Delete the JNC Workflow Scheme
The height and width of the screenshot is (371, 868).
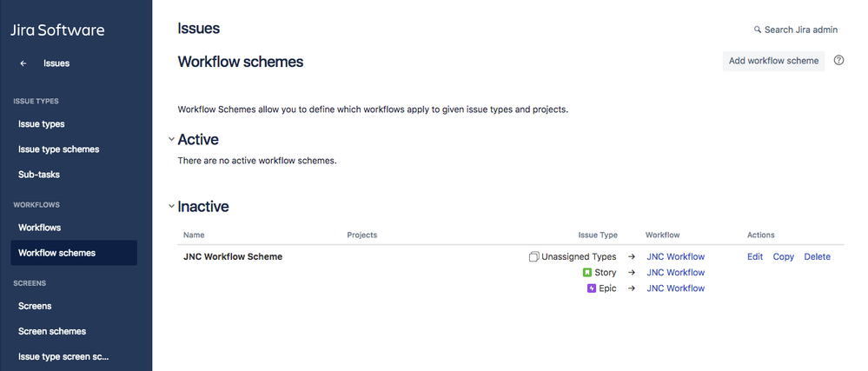pos(817,256)
